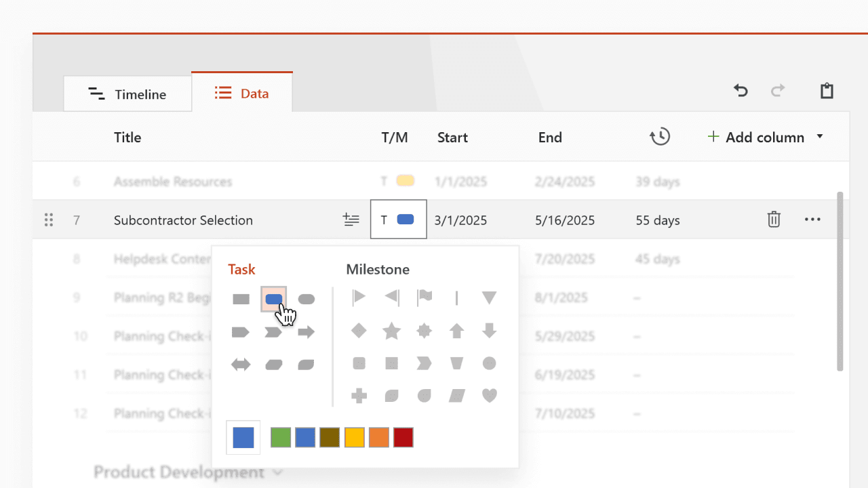Choose the trapezoid milestone shape
This screenshot has width=868, height=488.
pos(457,363)
